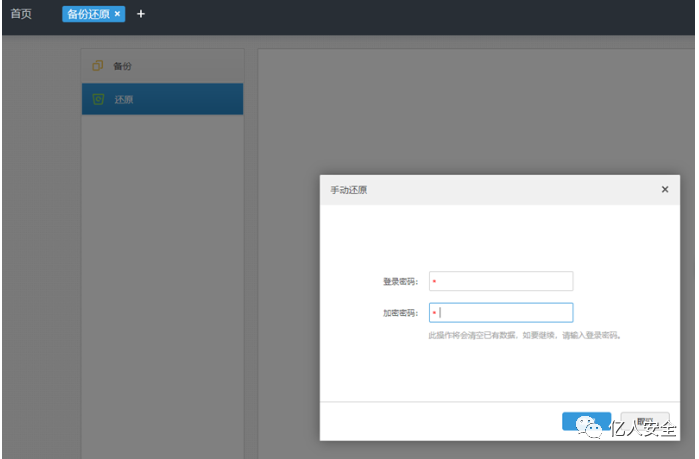Click the 备份 backup icon in sidebar
The width and height of the screenshot is (699, 459).
[98, 66]
